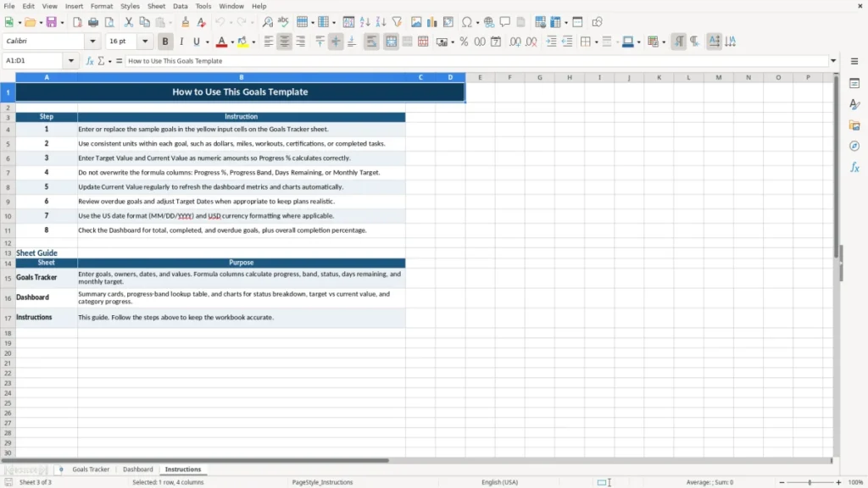Screen dimensions: 868x488
Task: Toggle Wrap Text
Action: [371, 42]
